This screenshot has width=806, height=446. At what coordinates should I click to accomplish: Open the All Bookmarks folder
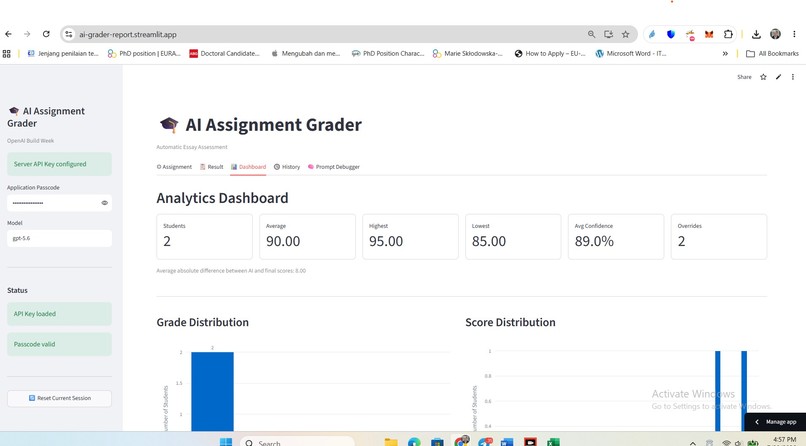click(x=772, y=53)
